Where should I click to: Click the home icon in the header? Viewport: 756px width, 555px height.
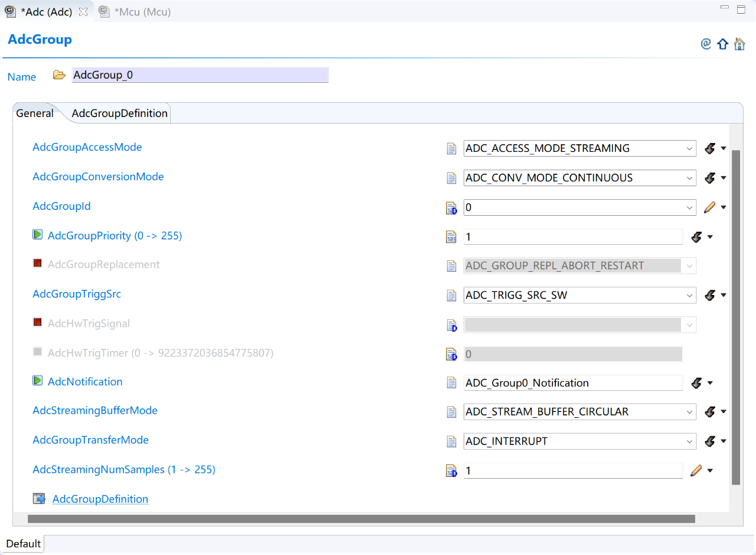point(739,44)
